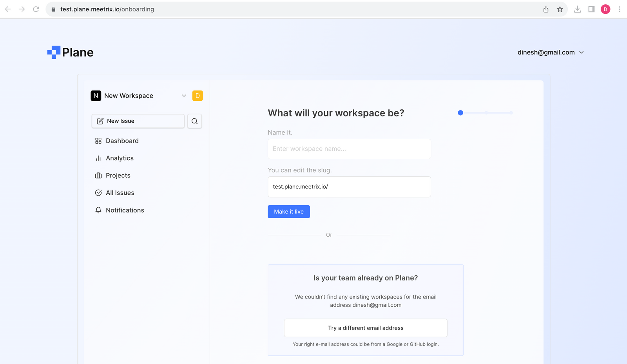Select Projects in the sidebar
This screenshot has height=364, width=627.
(118, 176)
